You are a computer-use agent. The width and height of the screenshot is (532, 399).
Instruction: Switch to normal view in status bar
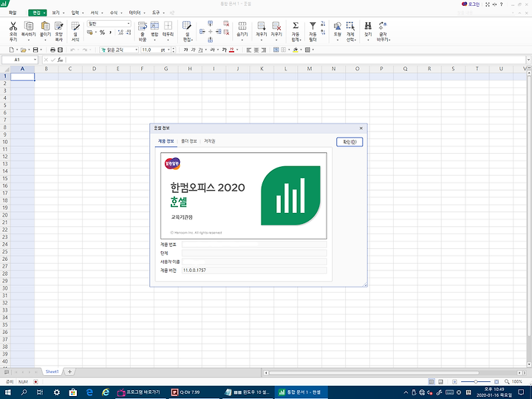(432, 382)
